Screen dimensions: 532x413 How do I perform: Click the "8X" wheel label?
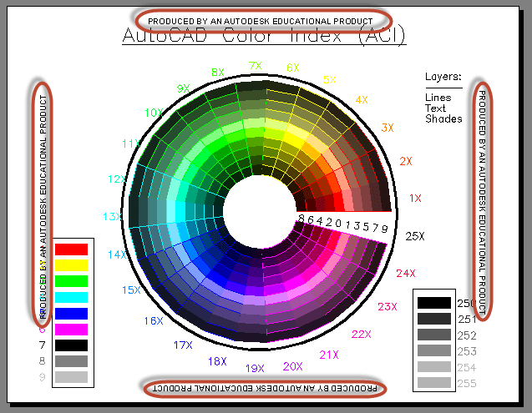[218, 73]
